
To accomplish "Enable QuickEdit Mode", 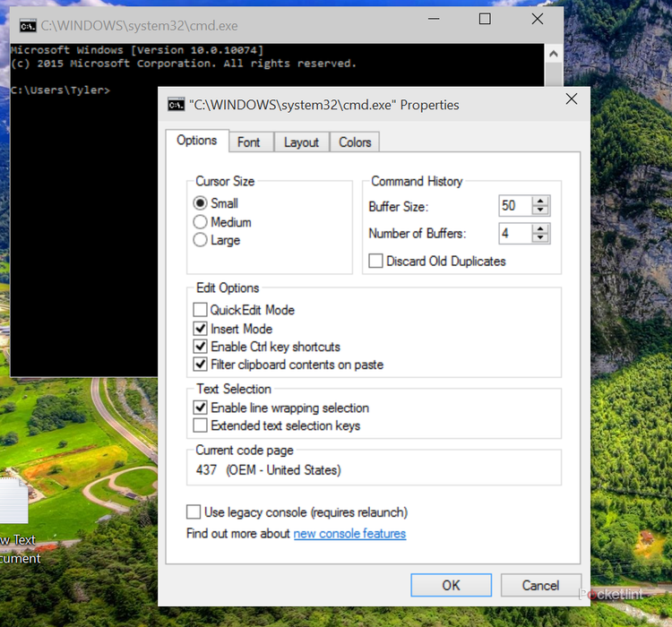I will click(x=200, y=310).
